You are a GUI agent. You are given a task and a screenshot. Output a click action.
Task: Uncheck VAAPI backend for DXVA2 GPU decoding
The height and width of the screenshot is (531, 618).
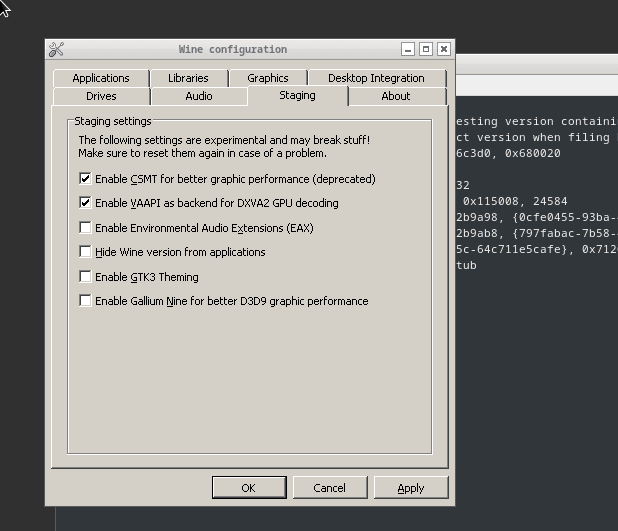pos(85,203)
